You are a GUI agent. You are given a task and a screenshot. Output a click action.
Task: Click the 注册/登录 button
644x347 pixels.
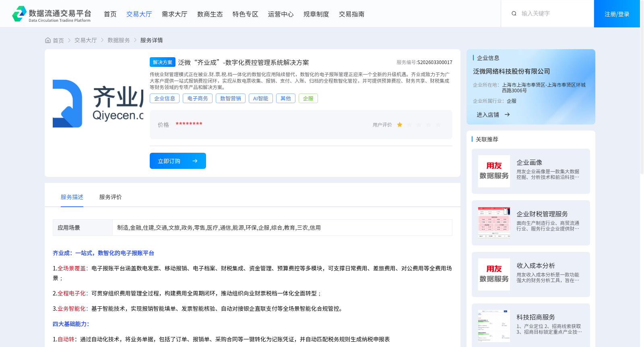click(617, 14)
